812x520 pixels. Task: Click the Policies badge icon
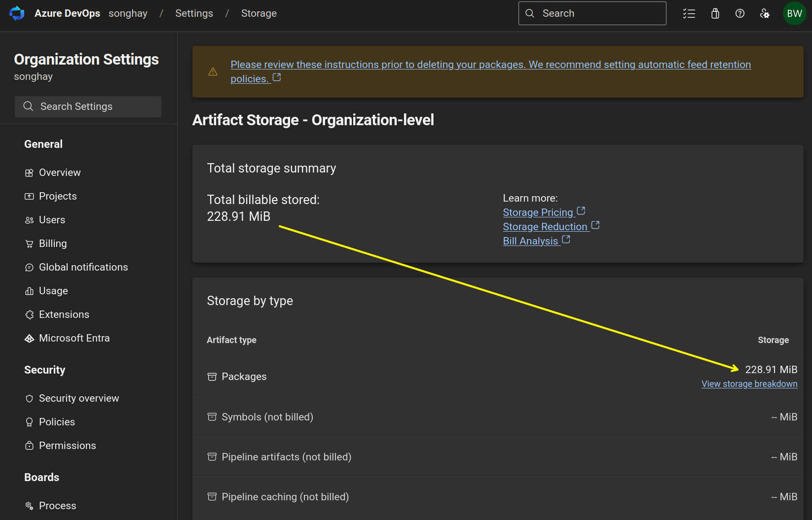tap(29, 422)
